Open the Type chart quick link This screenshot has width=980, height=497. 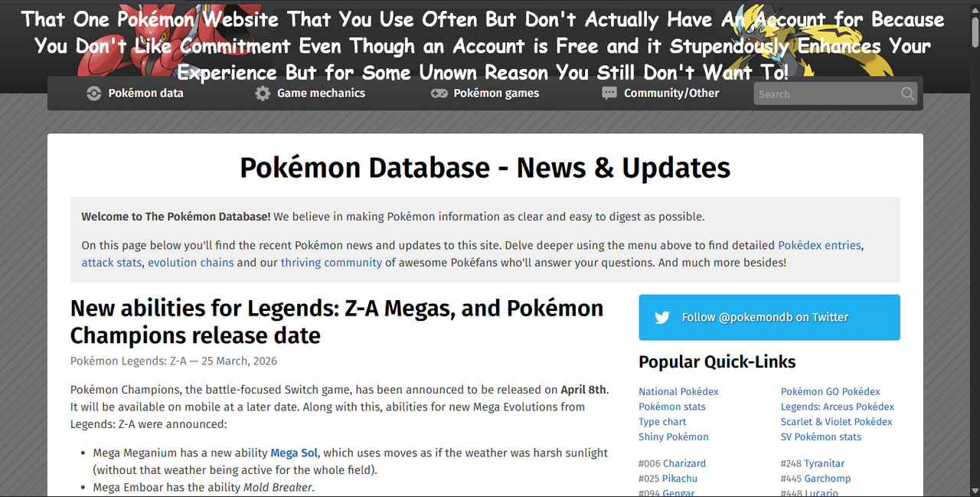click(662, 422)
